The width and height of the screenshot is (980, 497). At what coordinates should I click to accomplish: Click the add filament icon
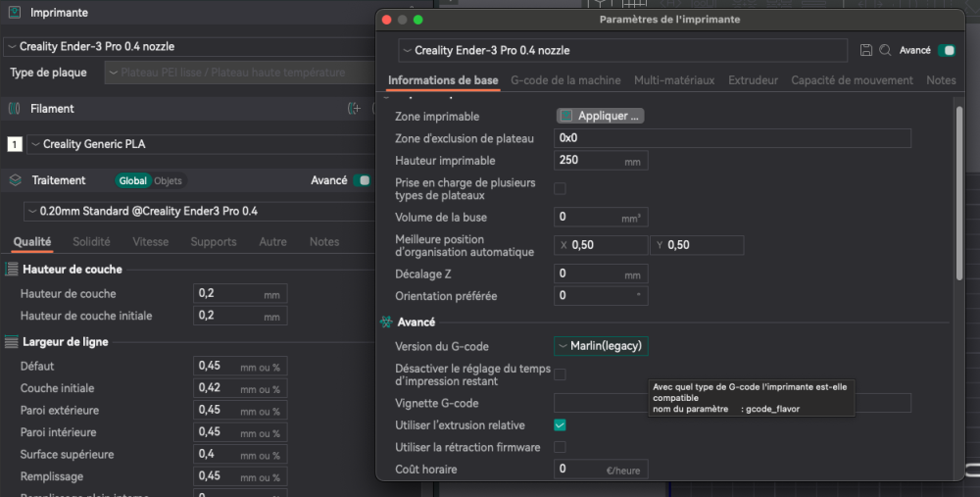click(x=355, y=109)
